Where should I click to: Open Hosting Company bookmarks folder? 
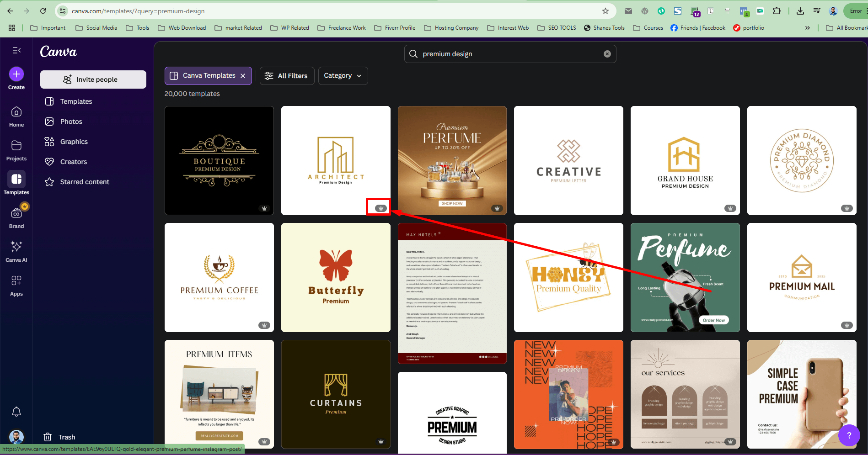[x=451, y=28]
